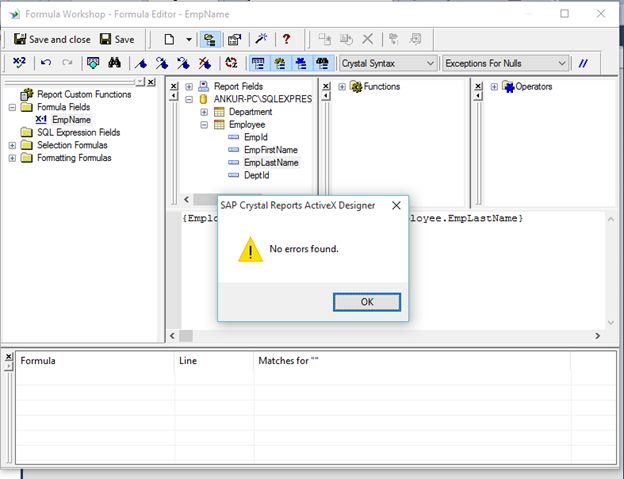Go to next bookmark icon
This screenshot has height=479, width=624.
(162, 63)
